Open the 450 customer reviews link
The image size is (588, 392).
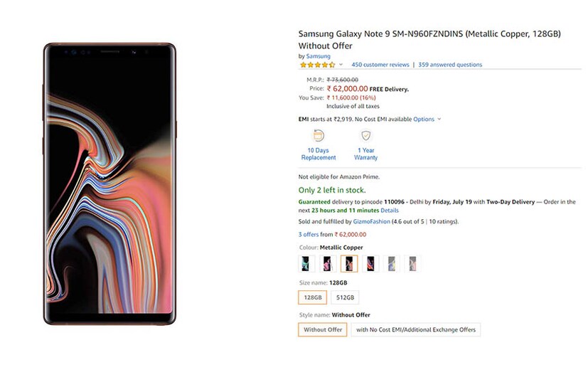[x=380, y=65]
